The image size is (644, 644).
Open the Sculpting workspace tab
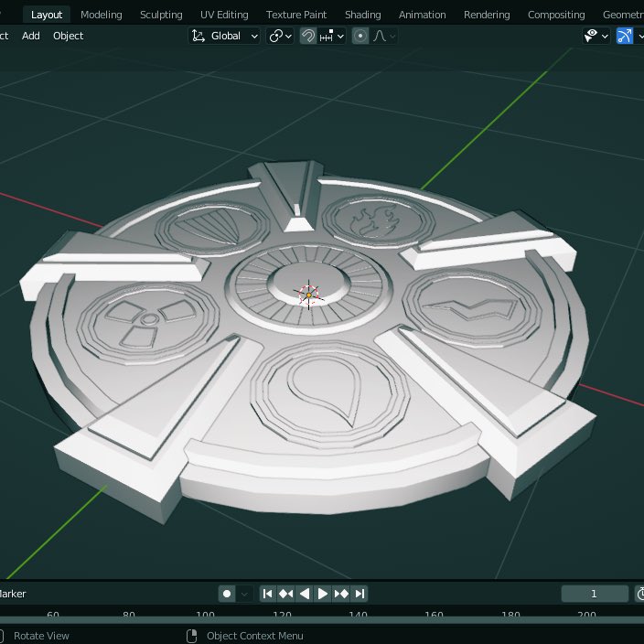[161, 15]
